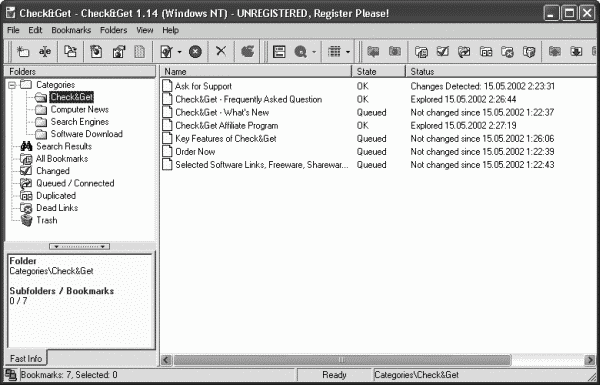The width and height of the screenshot is (600, 385).
Task: Collapse the Categories tree node
Action: pyautogui.click(x=12, y=85)
